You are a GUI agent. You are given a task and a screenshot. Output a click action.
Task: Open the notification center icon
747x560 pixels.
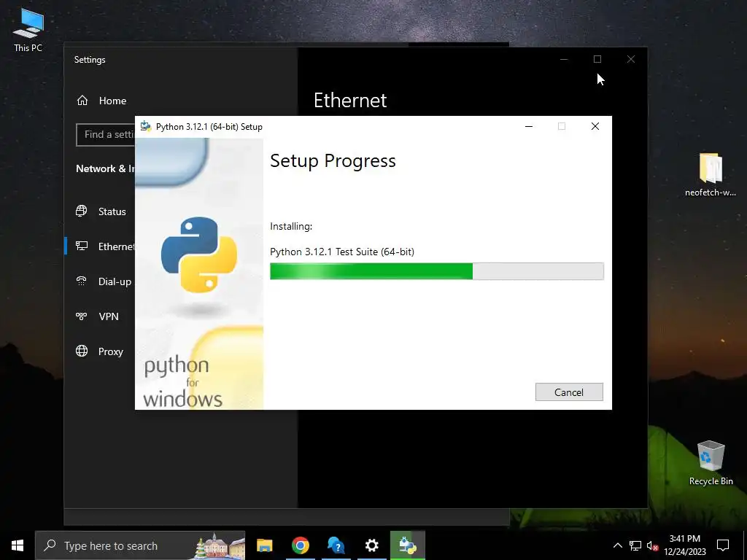723,545
